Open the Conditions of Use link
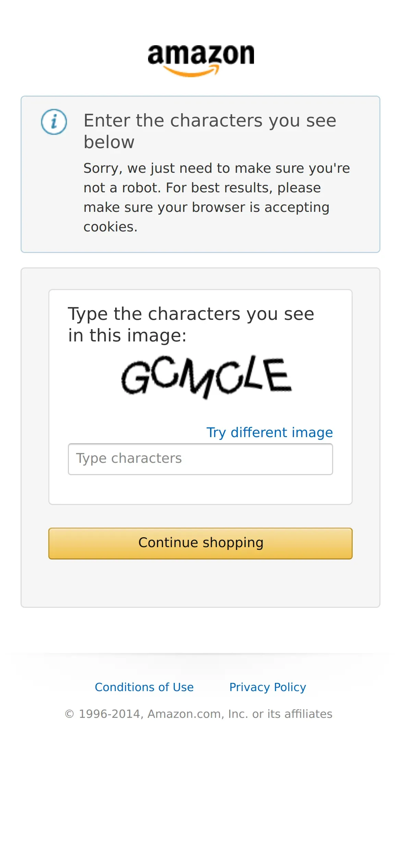This screenshot has width=401, height=868. (144, 687)
